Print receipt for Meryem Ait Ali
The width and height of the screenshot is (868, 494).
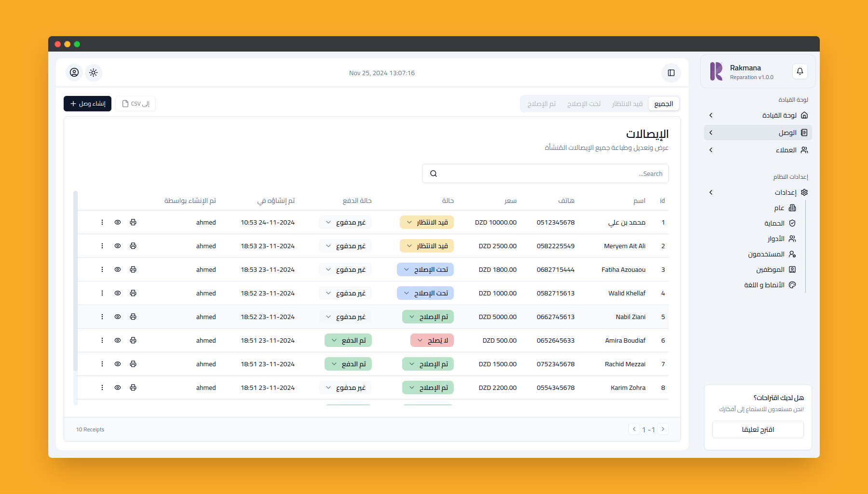(133, 246)
